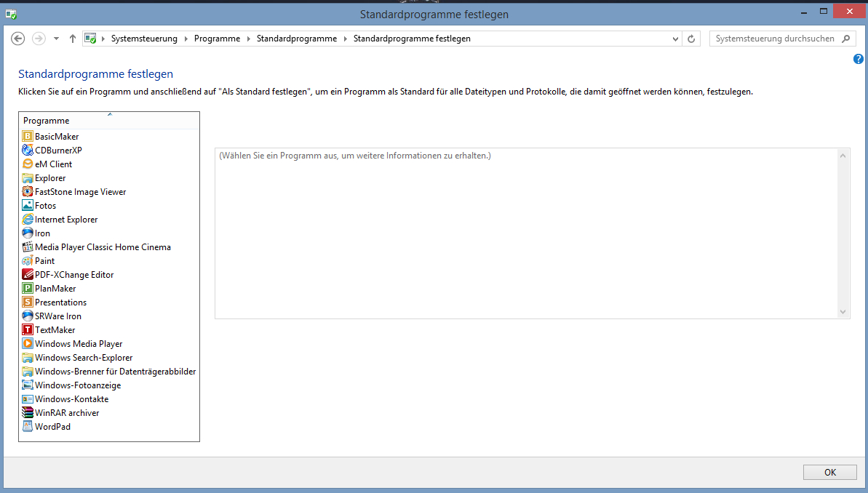Click Standardprogramme festlegen breadcrumb
Viewport: 868px width, 493px height.
[x=412, y=39]
